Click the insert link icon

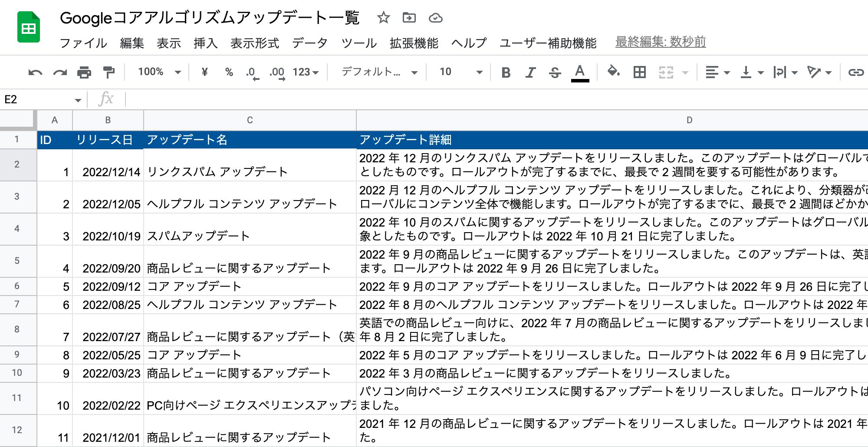(x=855, y=72)
